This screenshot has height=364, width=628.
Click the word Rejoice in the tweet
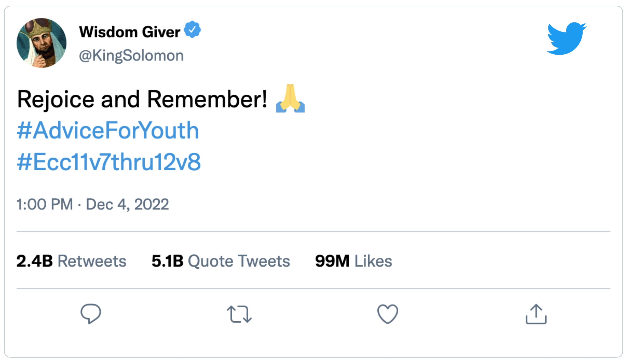click(56, 99)
